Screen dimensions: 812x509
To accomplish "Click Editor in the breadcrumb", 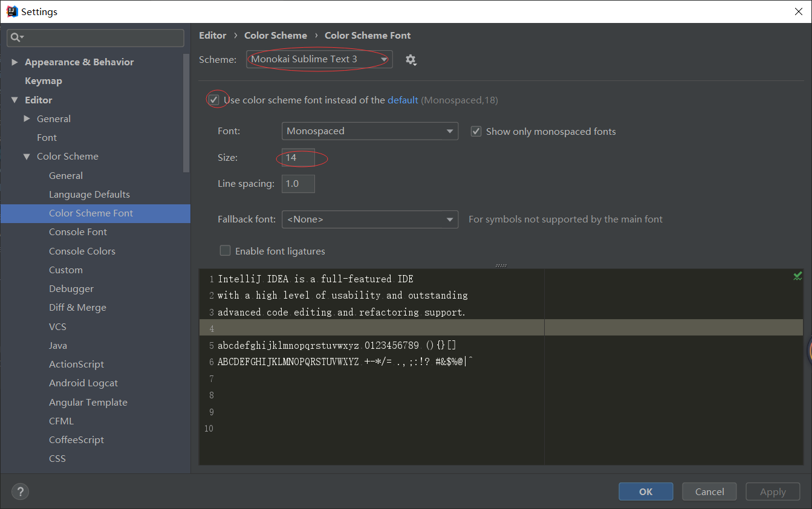I will pyautogui.click(x=213, y=36).
